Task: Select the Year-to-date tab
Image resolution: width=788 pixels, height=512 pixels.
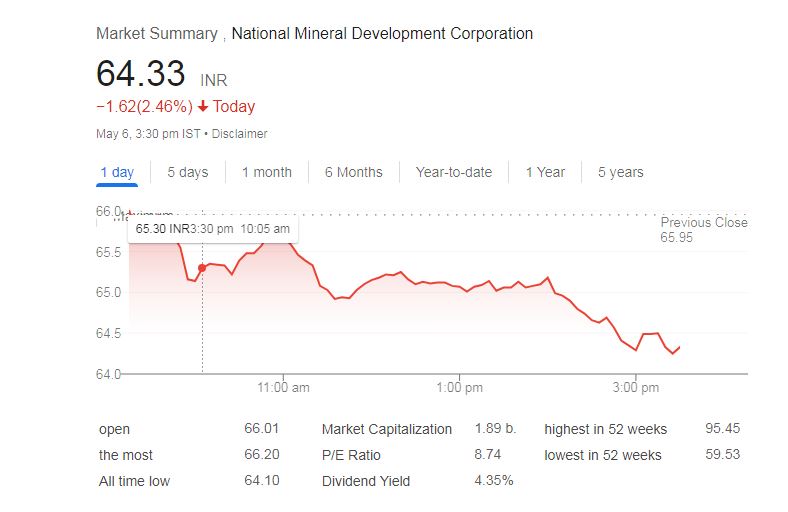Action: (453, 172)
